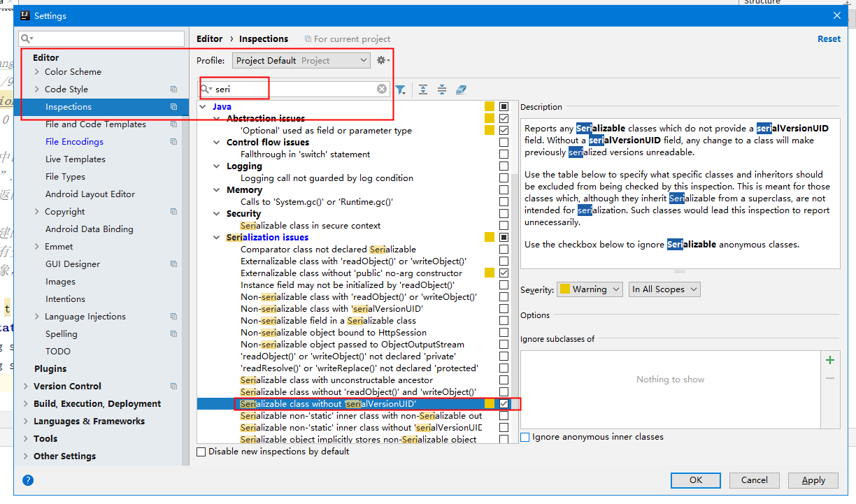Open the profile gear menu icon
Viewport: 856px width, 504px height.
click(383, 61)
